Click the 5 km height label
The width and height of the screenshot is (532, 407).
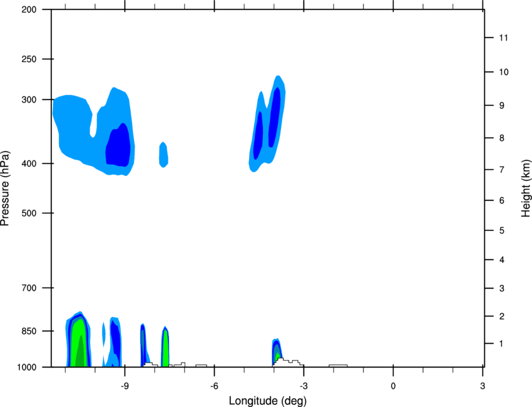tap(502, 231)
